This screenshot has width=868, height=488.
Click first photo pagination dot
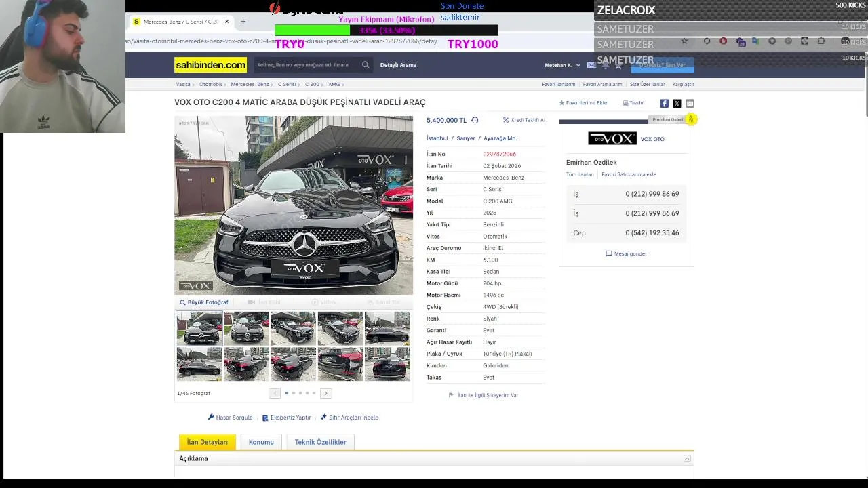click(x=287, y=393)
